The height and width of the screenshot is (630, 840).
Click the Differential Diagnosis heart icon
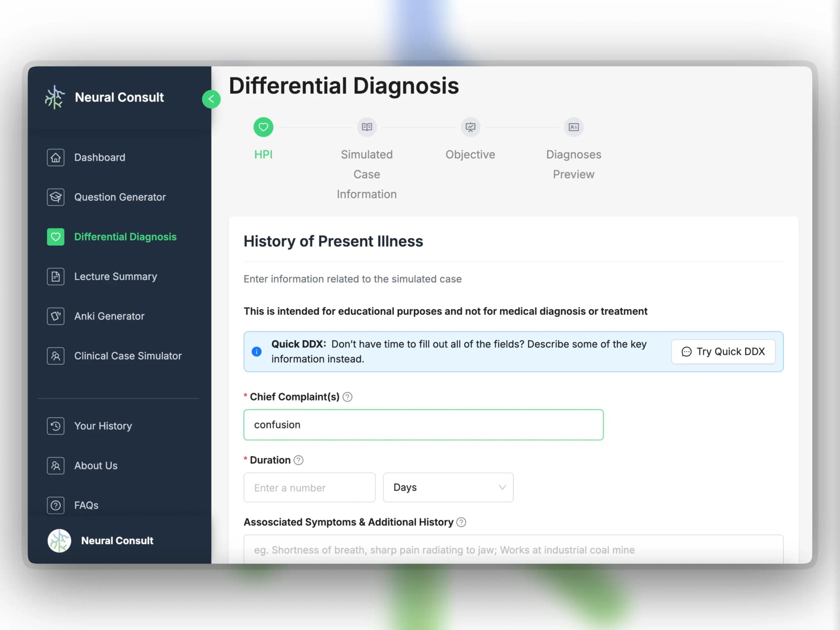[x=55, y=236]
